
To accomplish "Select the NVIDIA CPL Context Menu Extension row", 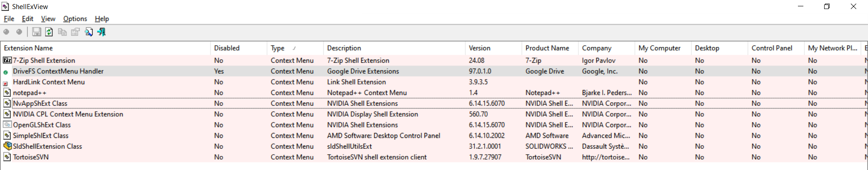I will 434,114.
